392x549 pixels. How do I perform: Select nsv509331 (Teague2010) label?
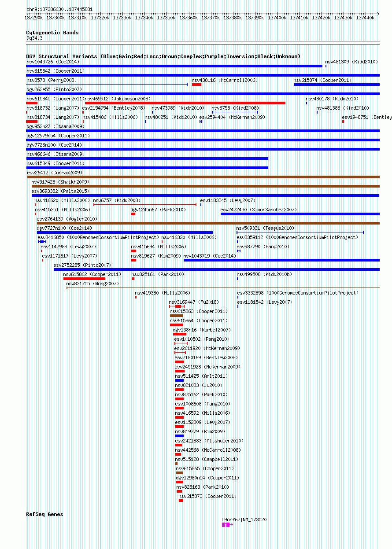265,228
